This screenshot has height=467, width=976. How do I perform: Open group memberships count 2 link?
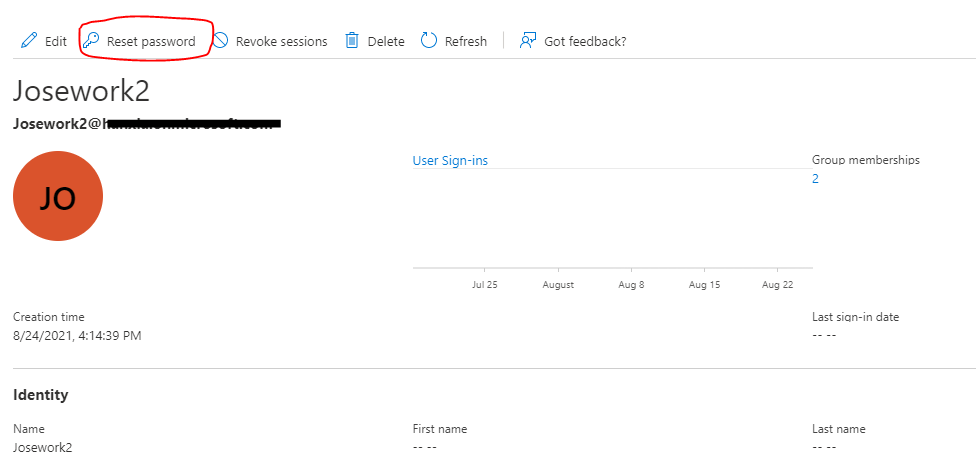[x=815, y=179]
